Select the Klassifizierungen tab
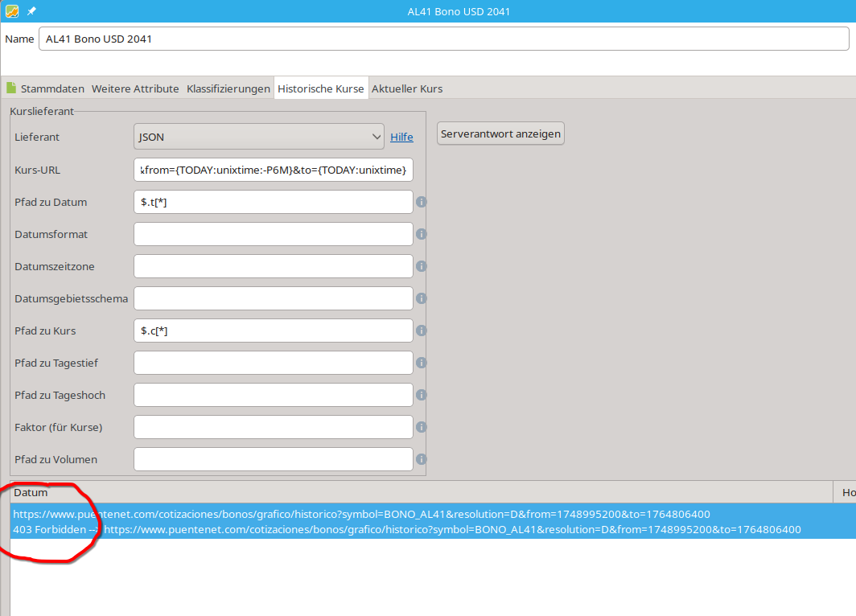The height and width of the screenshot is (616, 856). coord(228,88)
